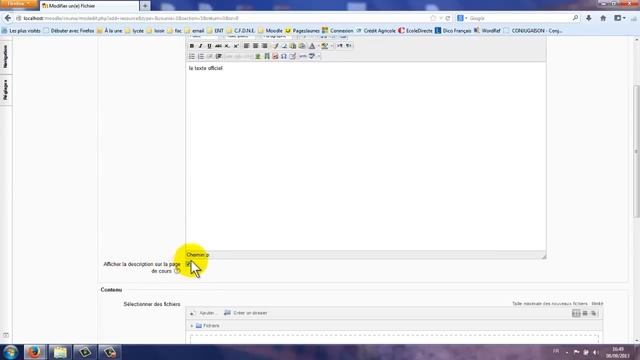Screen dimensions: 640x360
Task: Switch file manager to icon view
Action: 576,313
